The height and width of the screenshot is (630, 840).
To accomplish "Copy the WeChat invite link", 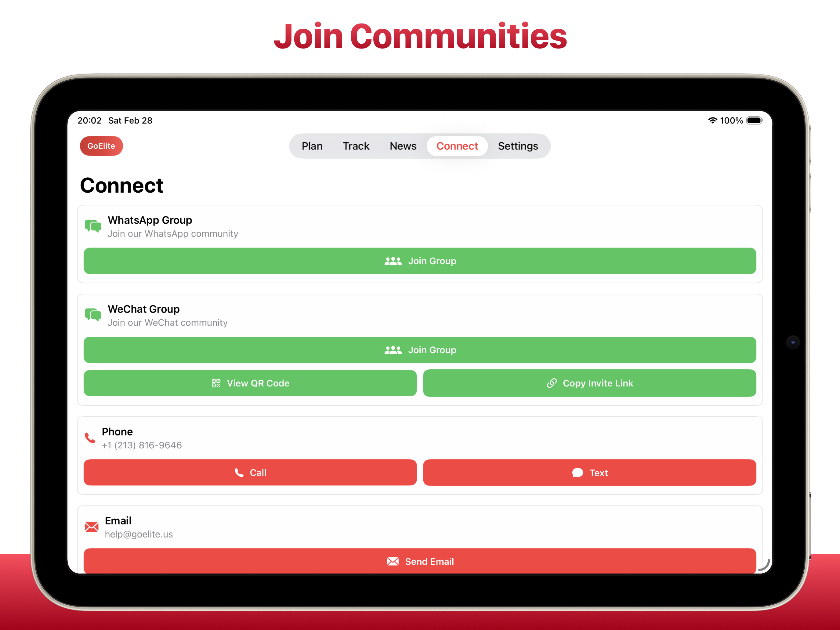I will (x=589, y=383).
